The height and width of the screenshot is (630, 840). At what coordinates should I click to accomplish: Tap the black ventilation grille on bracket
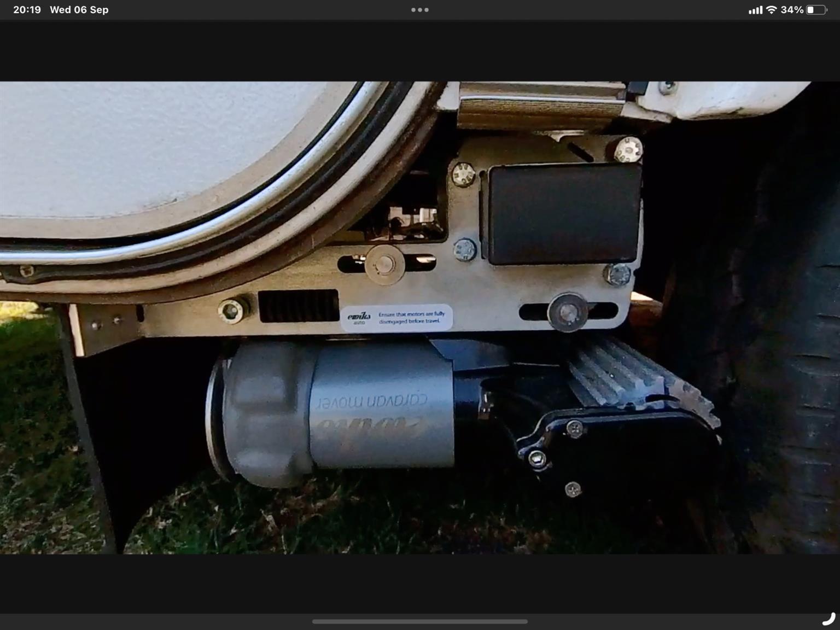[x=298, y=306]
